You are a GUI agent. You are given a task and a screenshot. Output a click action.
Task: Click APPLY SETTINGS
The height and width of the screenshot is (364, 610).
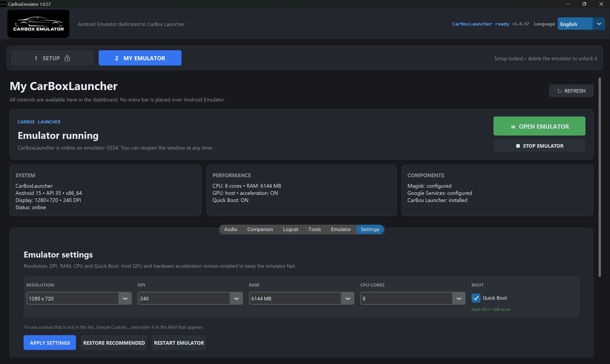(50, 343)
